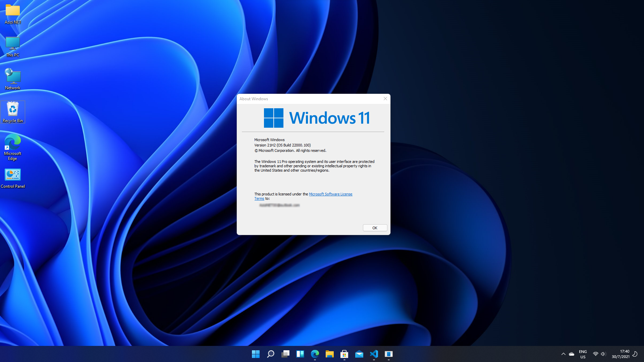This screenshot has width=644, height=362.
Task: Open the Microsoft Software License link
Action: coord(330,194)
